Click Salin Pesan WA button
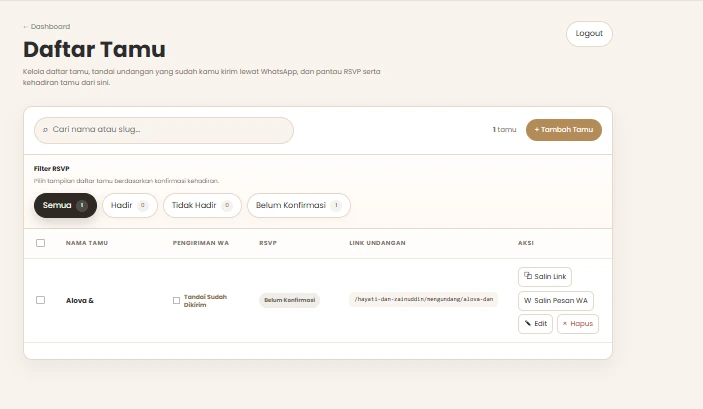The height and width of the screenshot is (409, 703). click(555, 300)
